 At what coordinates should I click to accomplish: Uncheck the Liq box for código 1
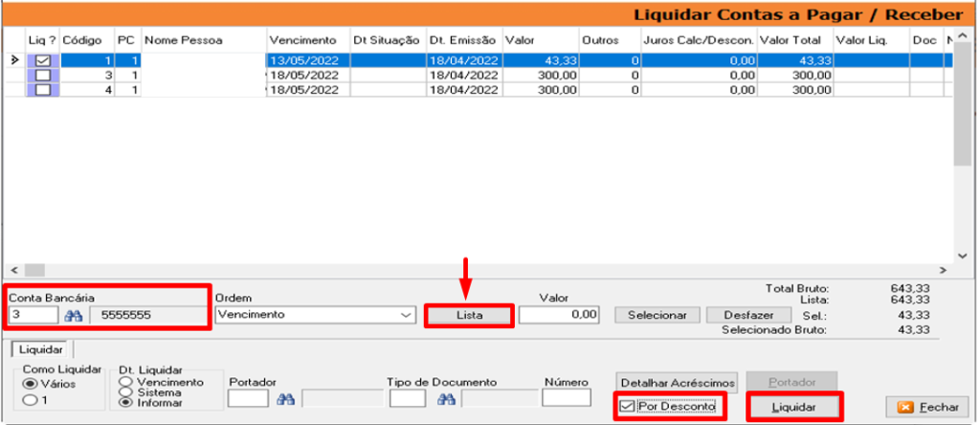43,60
